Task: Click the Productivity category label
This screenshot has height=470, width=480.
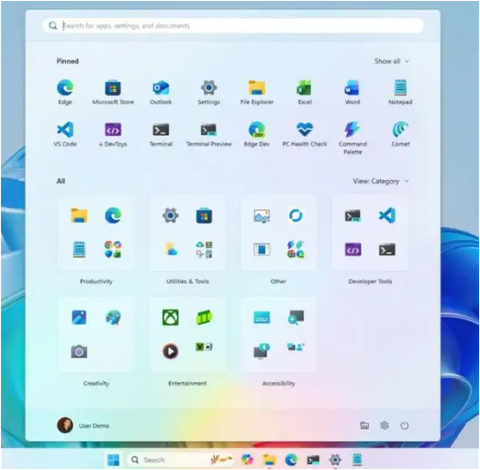Action: (x=96, y=281)
